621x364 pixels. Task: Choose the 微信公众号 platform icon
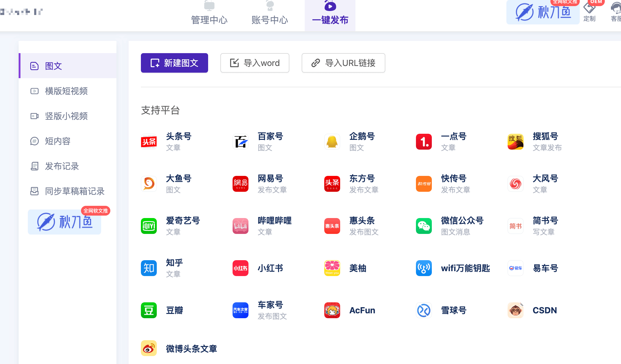pos(424,226)
